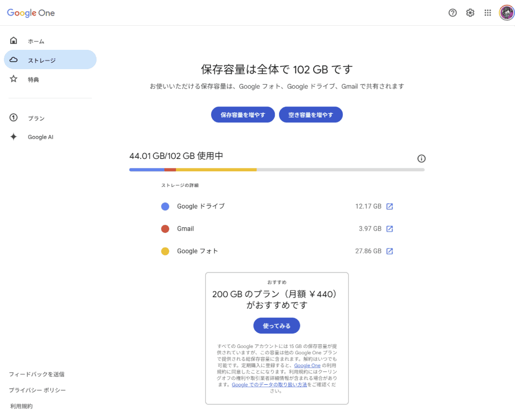Open the Google One terms link
Screen dimensions: 515x420
tap(307, 365)
